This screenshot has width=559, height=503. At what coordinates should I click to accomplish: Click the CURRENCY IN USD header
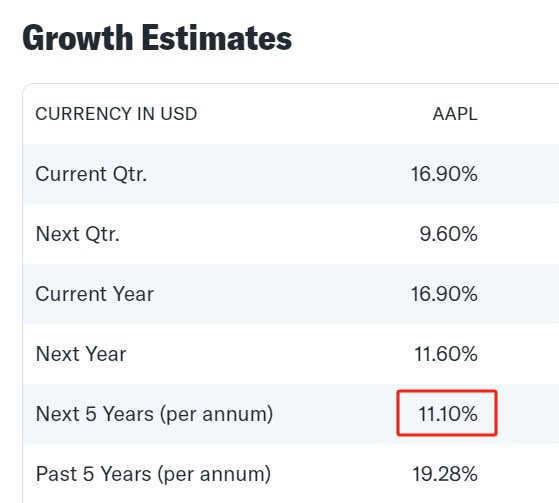[116, 114]
